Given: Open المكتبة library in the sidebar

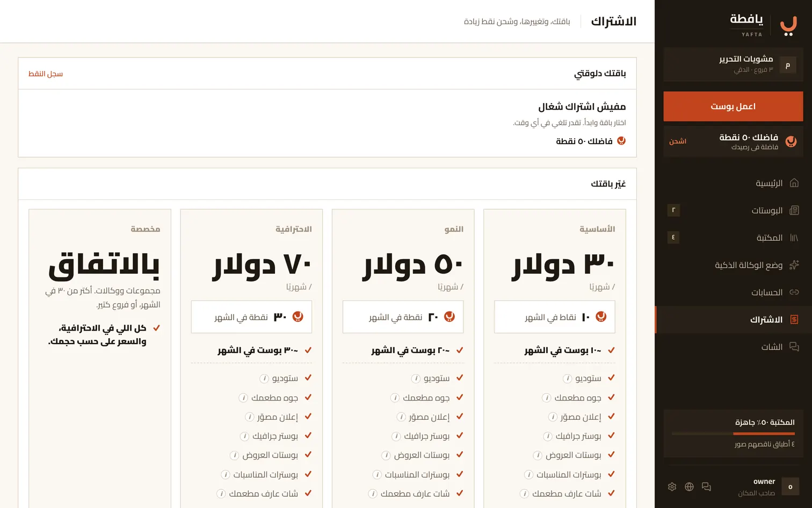Looking at the screenshot, I should click(x=733, y=238).
